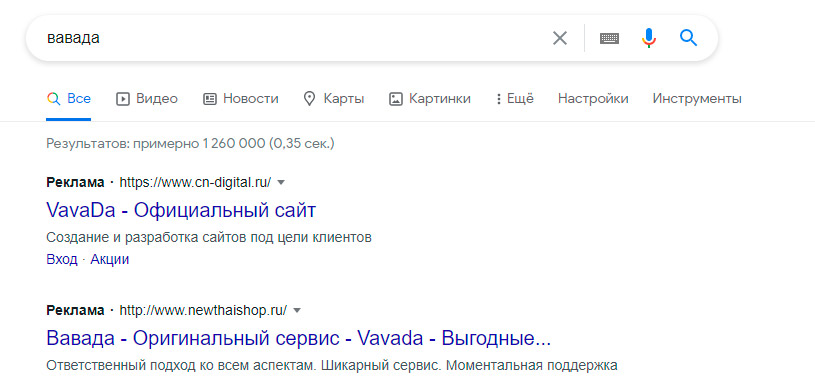
Task: Follow the Акции sitelink
Action: pos(110,259)
